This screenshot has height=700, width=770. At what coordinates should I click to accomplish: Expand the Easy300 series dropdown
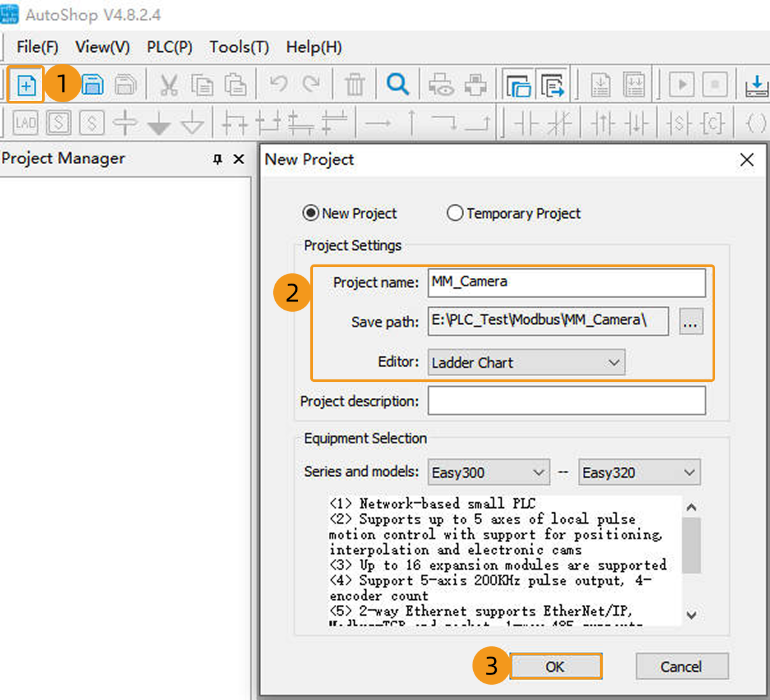(x=488, y=473)
